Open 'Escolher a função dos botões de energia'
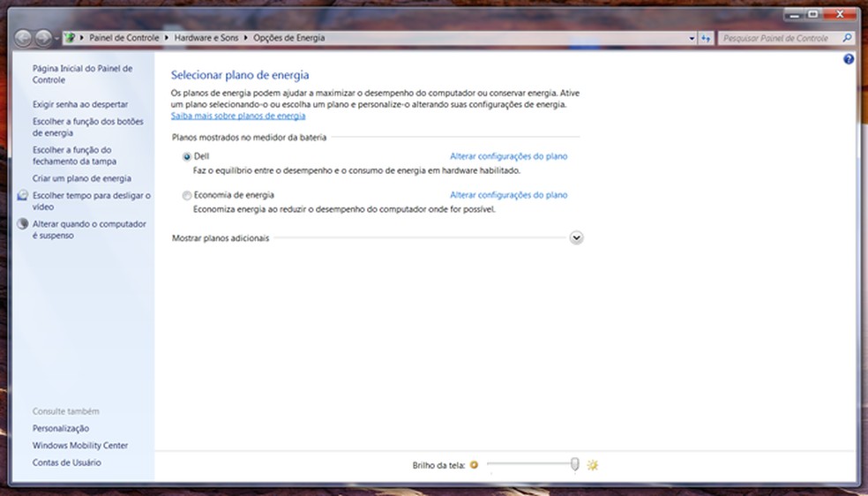Image resolution: width=868 pixels, height=496 pixels. click(x=88, y=127)
